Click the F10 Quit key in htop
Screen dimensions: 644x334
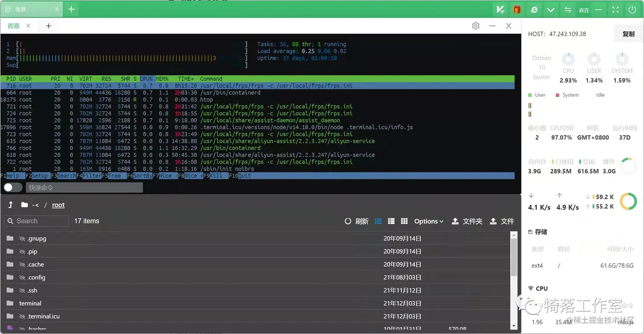(x=240, y=176)
